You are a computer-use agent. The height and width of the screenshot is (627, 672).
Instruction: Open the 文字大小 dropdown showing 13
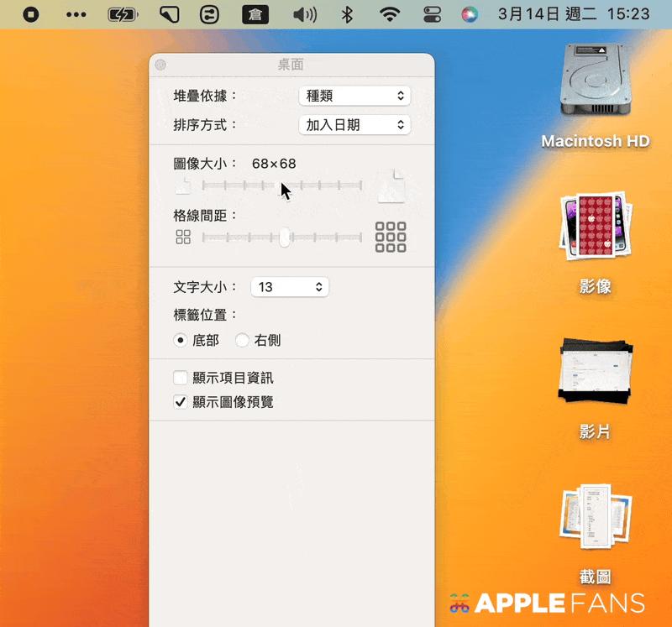point(290,286)
